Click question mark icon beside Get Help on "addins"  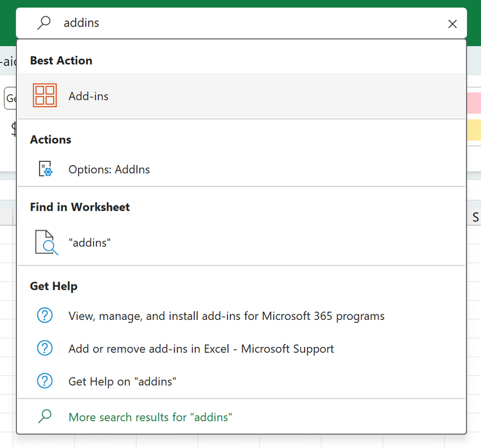(x=45, y=381)
